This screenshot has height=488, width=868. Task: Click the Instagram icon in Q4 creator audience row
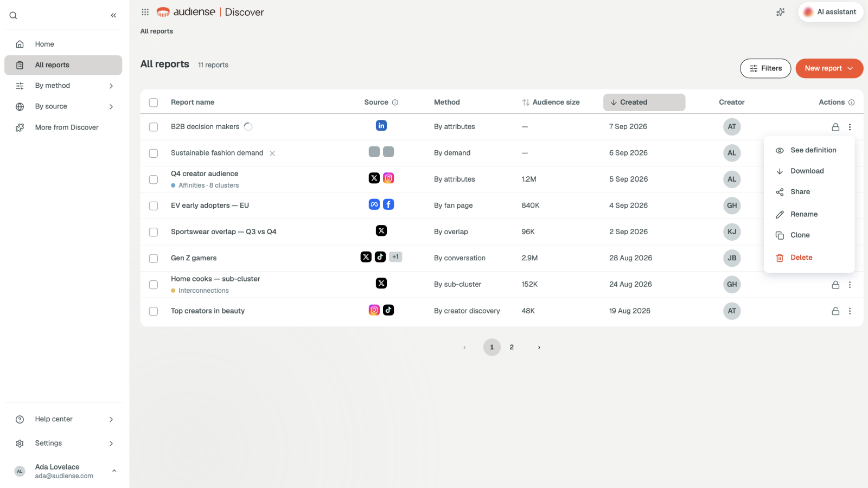tap(388, 178)
